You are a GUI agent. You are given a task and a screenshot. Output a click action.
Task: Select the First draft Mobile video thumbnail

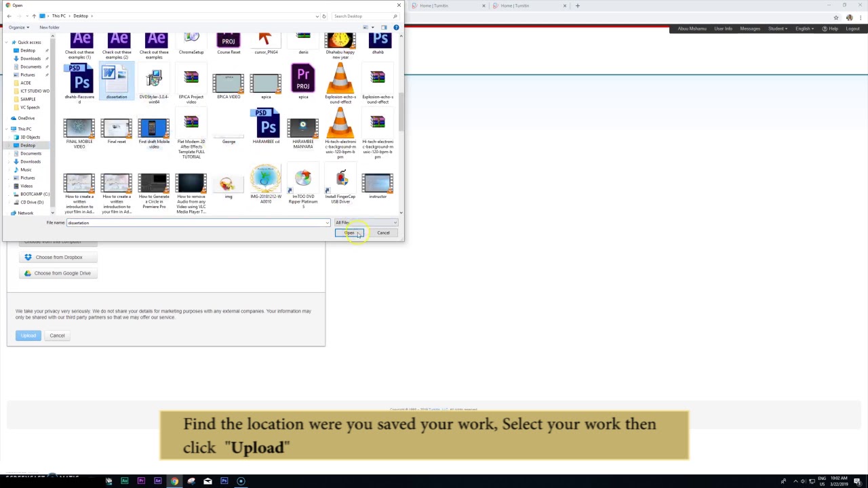[154, 133]
